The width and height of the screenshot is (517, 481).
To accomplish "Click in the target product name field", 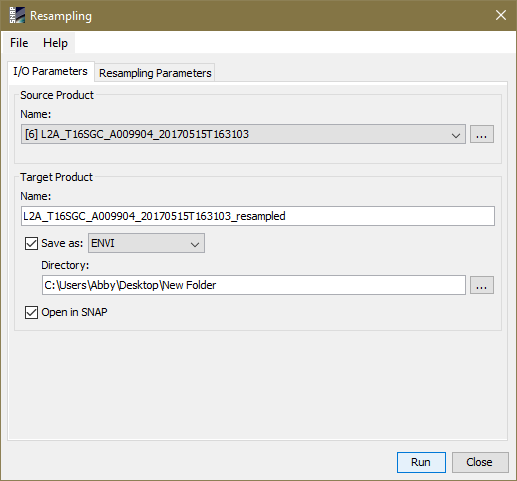I will pyautogui.click(x=258, y=216).
